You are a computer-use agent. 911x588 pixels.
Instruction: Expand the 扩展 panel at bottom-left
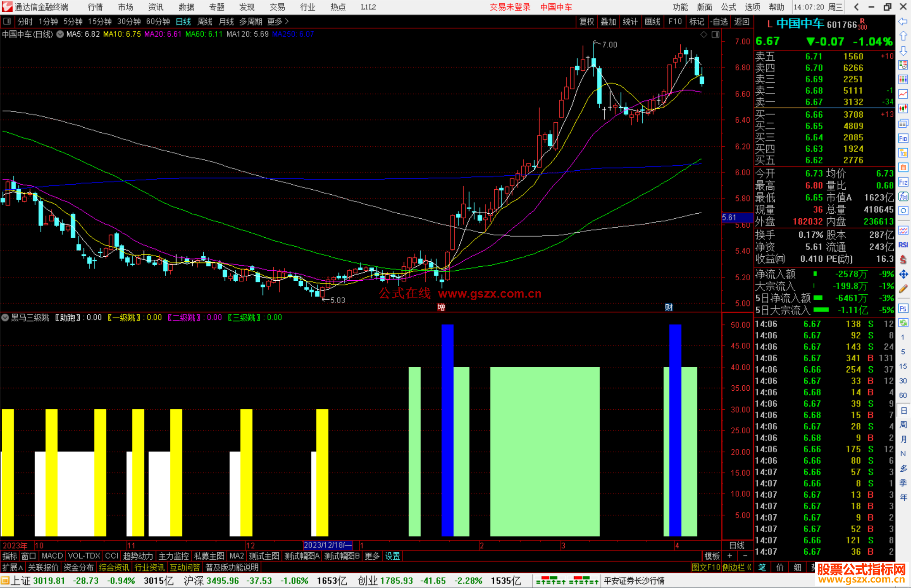(12, 567)
